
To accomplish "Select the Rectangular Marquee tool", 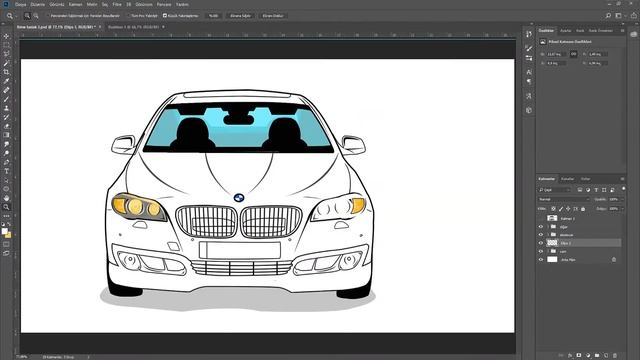I will pyautogui.click(x=6, y=45).
